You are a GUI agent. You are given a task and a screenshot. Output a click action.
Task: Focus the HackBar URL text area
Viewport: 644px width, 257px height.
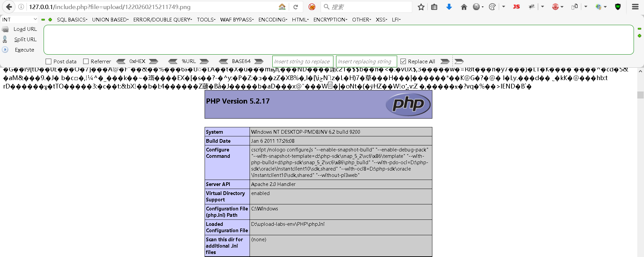[338, 40]
